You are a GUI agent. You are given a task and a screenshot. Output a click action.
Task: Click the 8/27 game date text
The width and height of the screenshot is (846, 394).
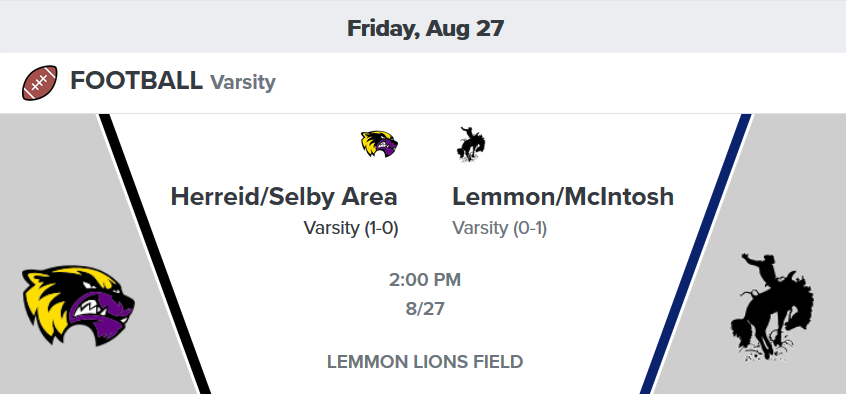425,309
